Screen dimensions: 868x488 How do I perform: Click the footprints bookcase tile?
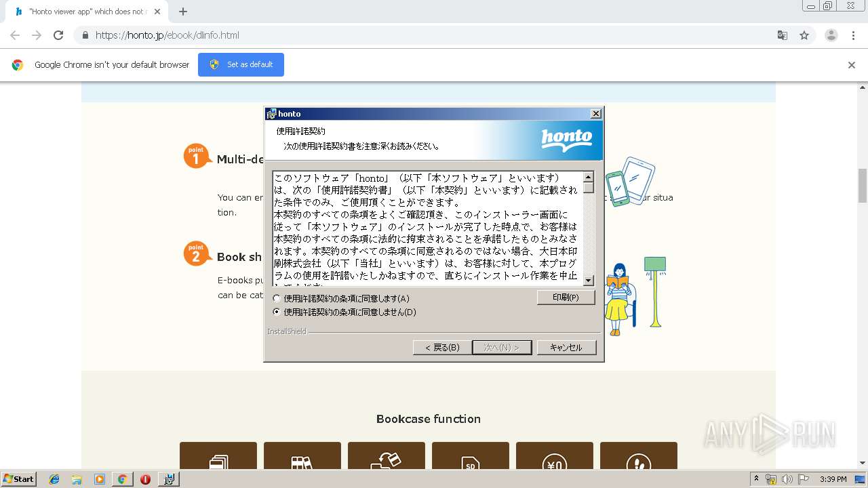639,455
